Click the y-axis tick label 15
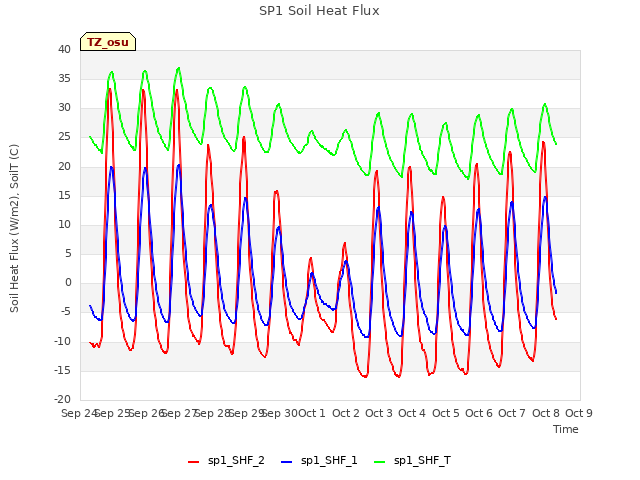Screen dimensions: 640x480 64,195
